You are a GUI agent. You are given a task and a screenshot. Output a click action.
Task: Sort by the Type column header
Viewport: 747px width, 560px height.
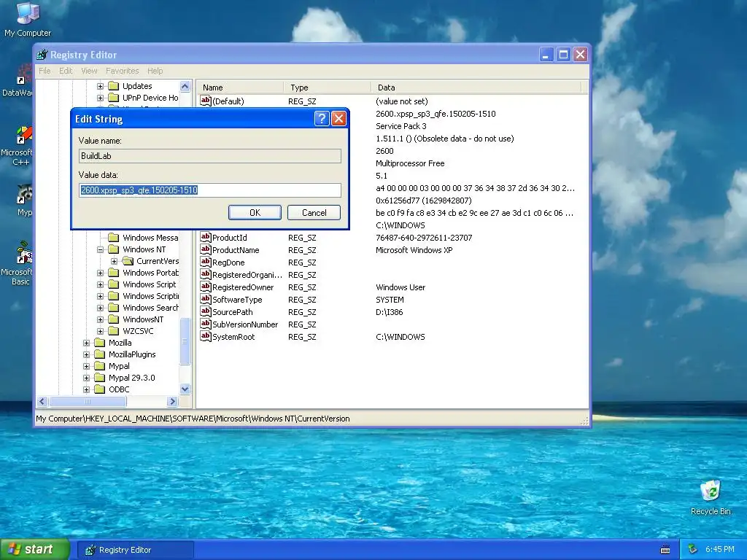pos(328,87)
